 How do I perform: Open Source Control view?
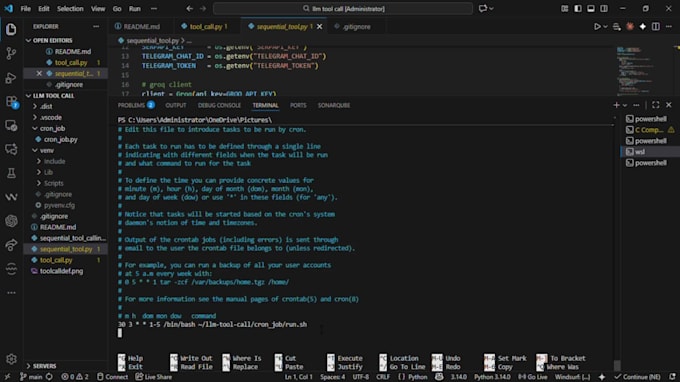coord(11,53)
